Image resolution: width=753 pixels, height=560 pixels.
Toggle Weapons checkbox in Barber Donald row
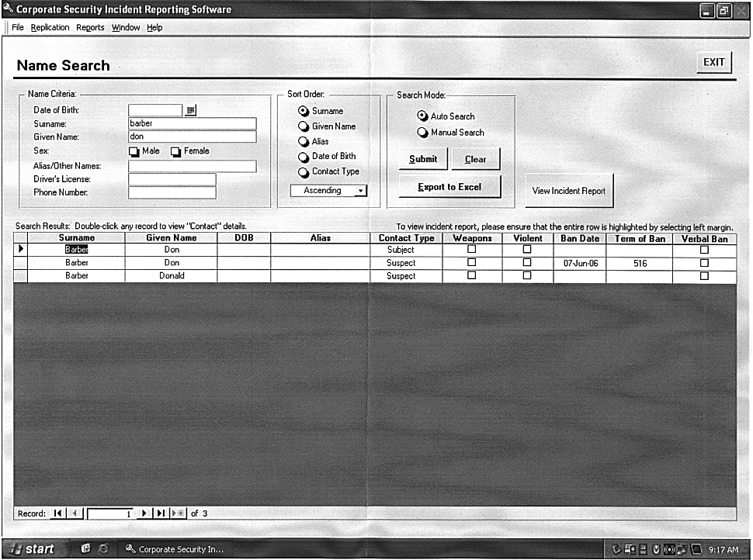tap(471, 275)
